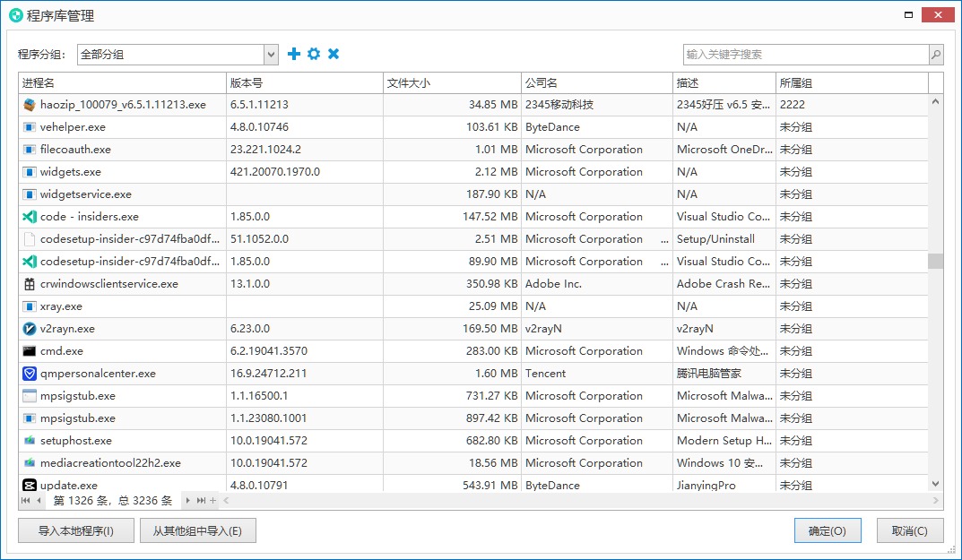The height and width of the screenshot is (560, 962).
Task: Click the filecoauth.exe program icon
Action: pos(29,150)
